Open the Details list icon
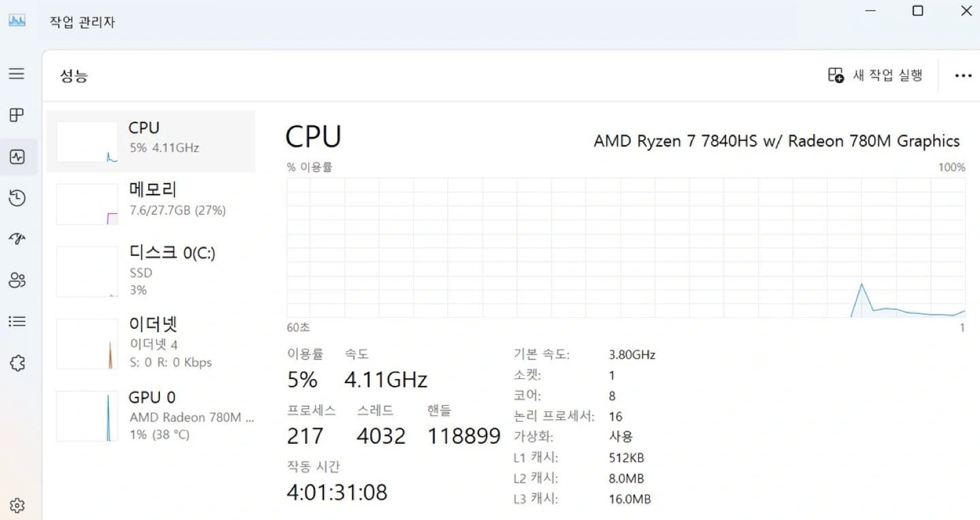 [x=17, y=321]
